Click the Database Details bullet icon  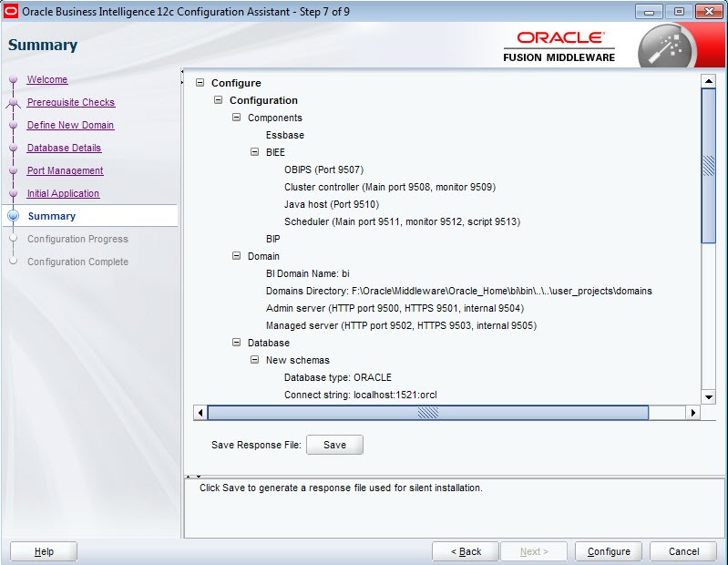(x=14, y=149)
